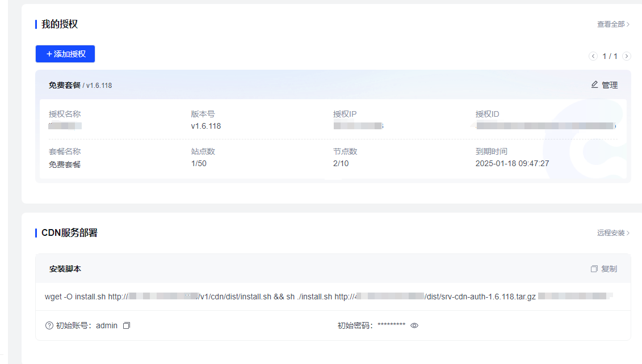Click the 添加授权 button
Viewport: 642px width, 364px height.
pos(65,54)
